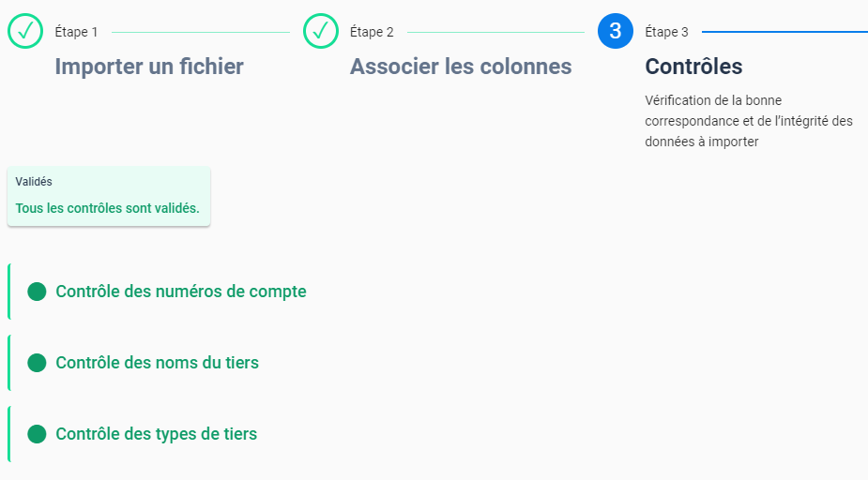This screenshot has width=868, height=480.
Task: Click green dot beside Contrôle des types de tiers
Action: coord(38,434)
